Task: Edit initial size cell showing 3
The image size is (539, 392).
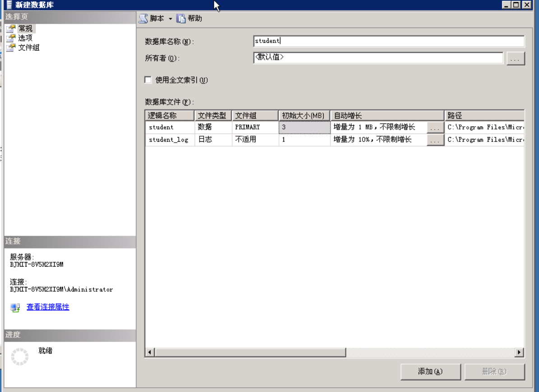Action: point(304,127)
